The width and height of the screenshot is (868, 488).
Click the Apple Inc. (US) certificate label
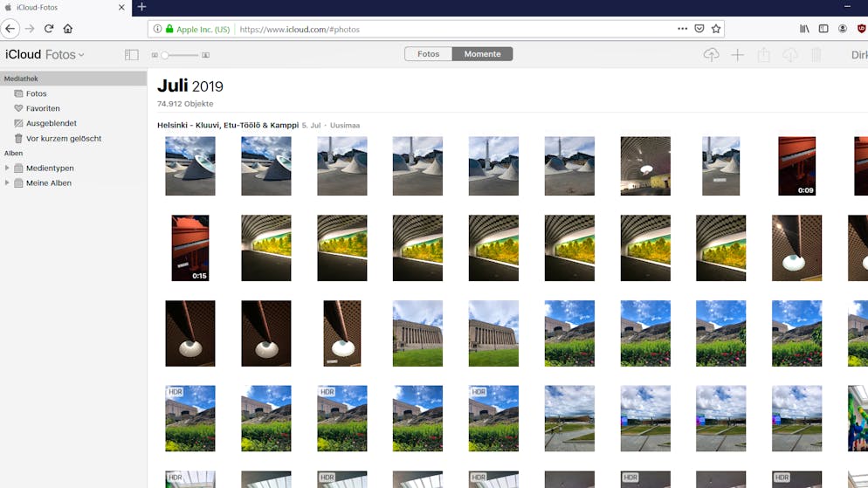click(203, 30)
